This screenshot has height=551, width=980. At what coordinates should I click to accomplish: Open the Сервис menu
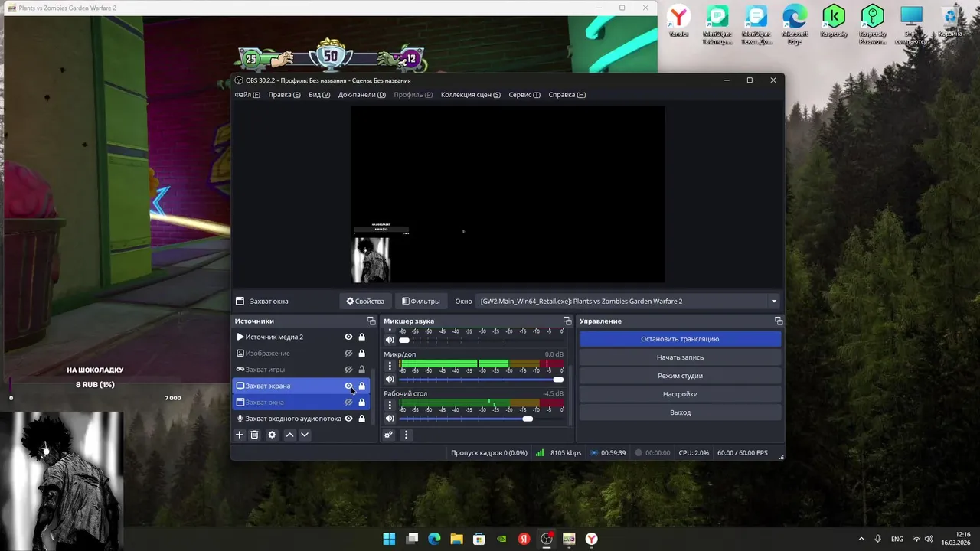click(x=524, y=95)
